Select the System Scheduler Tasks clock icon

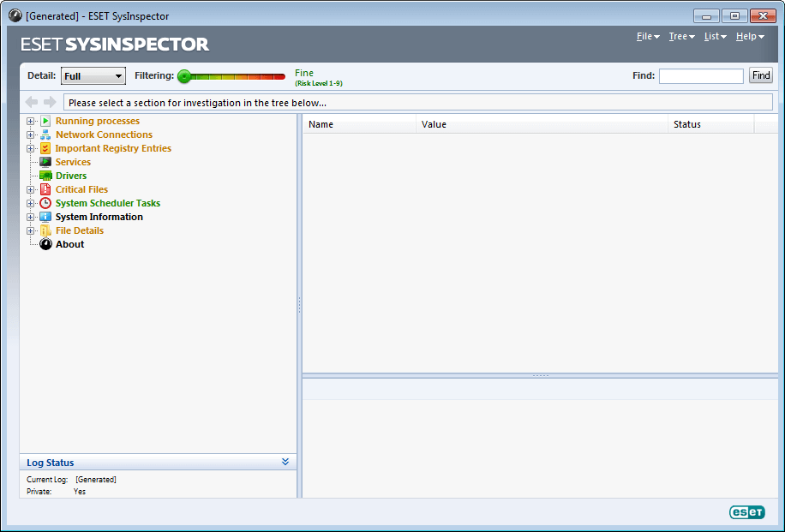(x=45, y=203)
